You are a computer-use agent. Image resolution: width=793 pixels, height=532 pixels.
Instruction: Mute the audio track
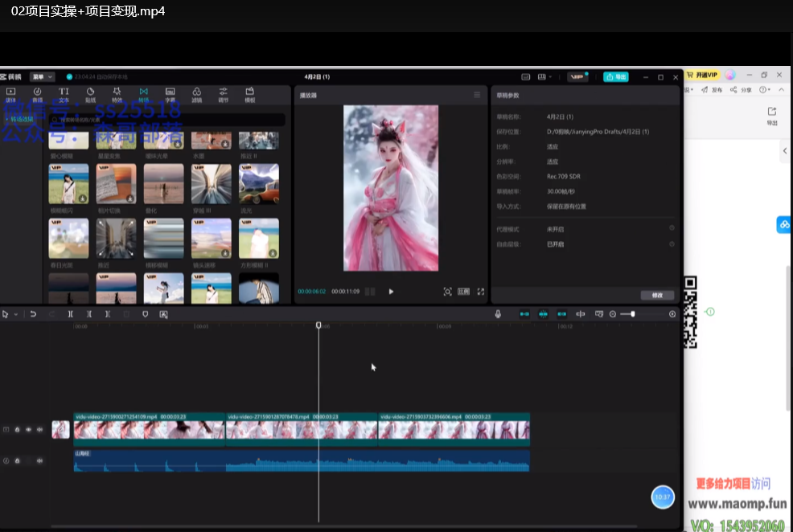(39, 460)
